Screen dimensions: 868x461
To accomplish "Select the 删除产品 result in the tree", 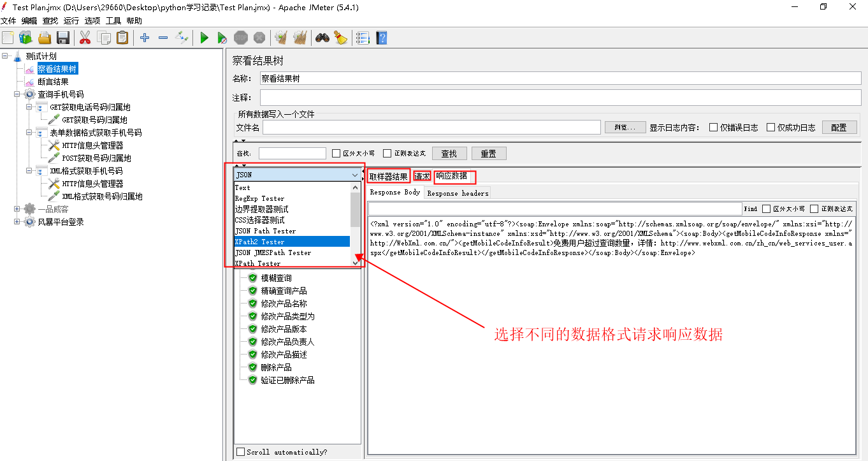I will pyautogui.click(x=276, y=367).
